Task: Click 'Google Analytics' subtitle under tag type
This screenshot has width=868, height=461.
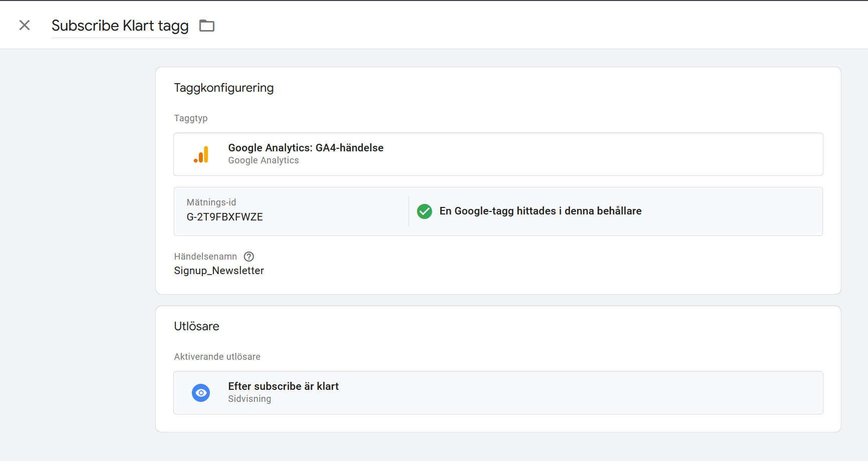Action: point(263,160)
